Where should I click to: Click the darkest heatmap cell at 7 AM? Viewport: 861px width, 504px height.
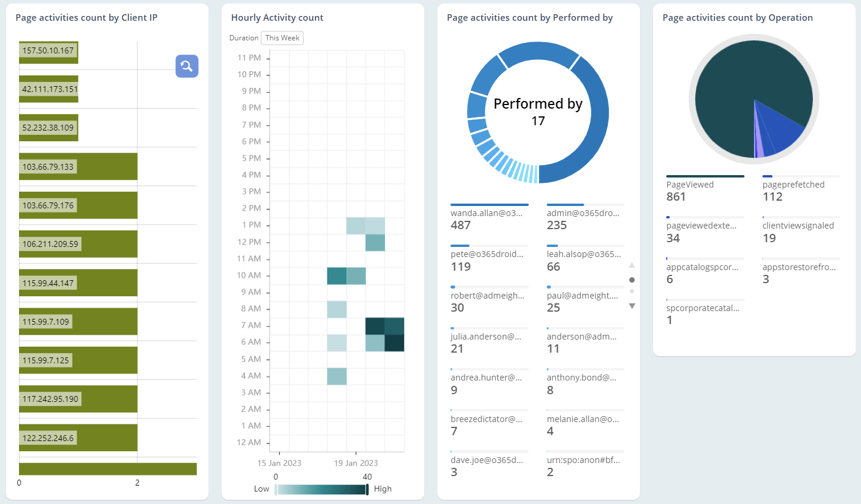tap(376, 325)
